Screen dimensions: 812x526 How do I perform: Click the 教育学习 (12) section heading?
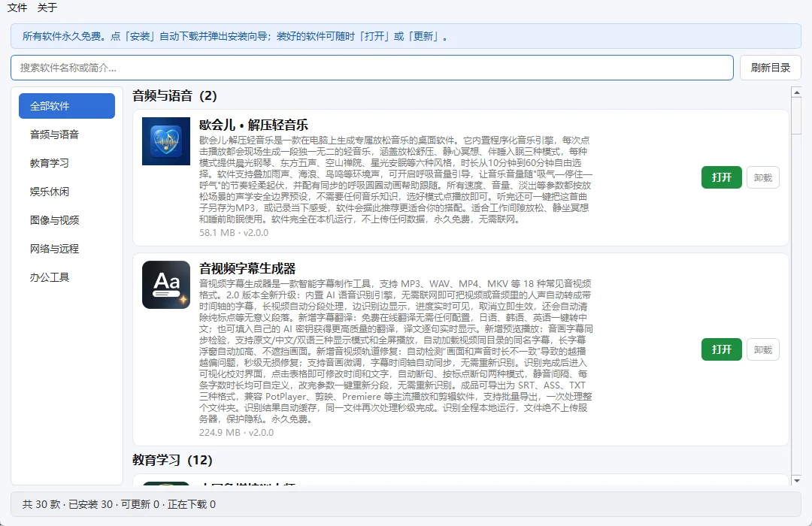tap(172, 460)
